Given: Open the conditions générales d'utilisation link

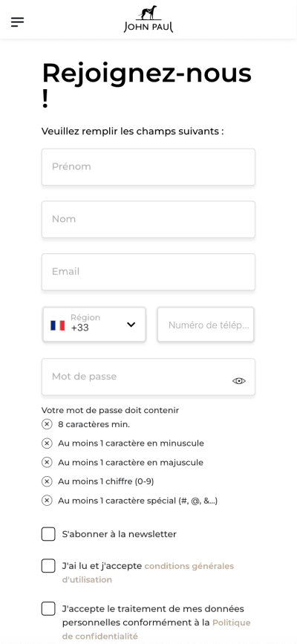Looking at the screenshot, I should pos(148,573).
